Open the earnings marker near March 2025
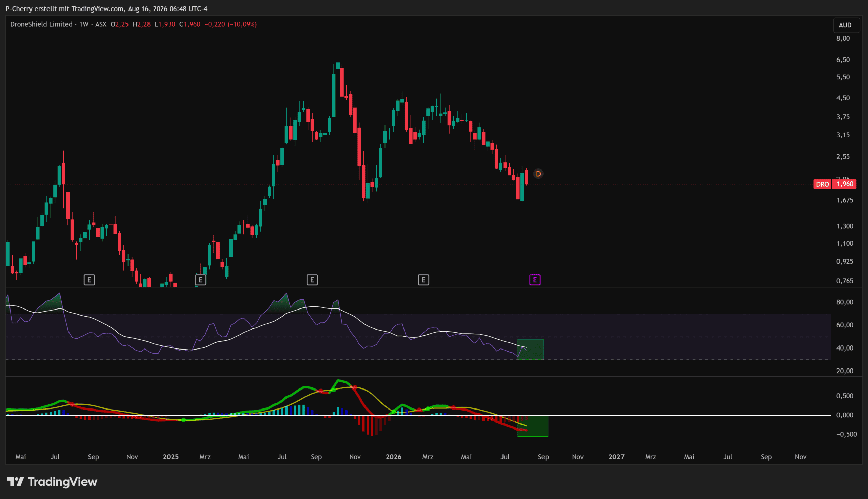Viewport: 868px width, 499px height. 200,280
